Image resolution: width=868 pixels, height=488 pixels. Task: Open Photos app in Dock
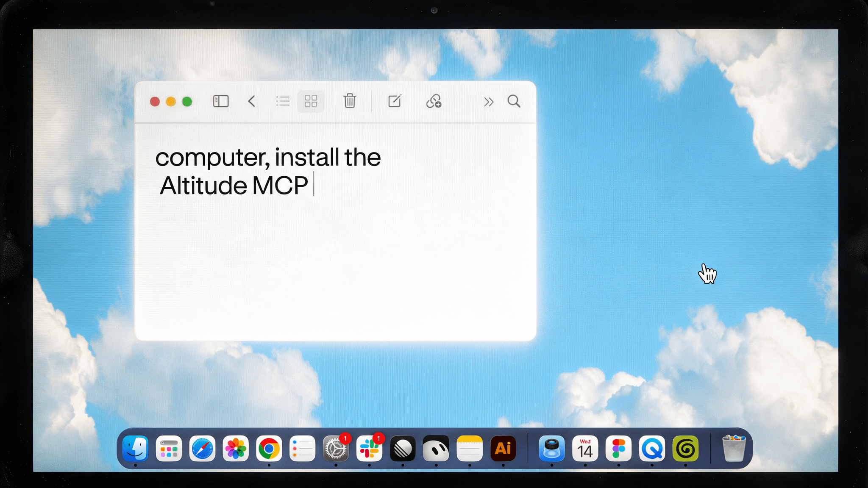coord(236,448)
